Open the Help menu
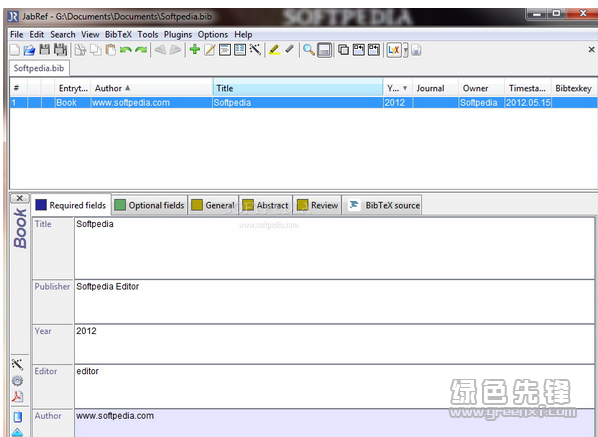The image size is (598, 437). tap(243, 35)
